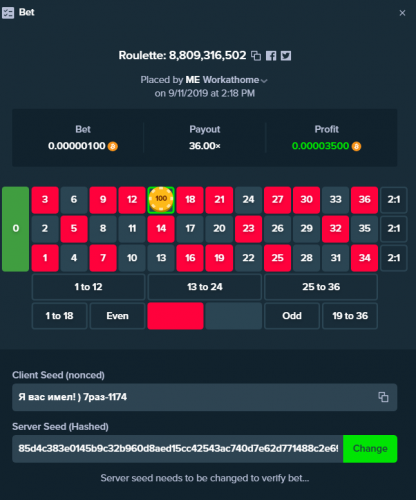Select number 23 on the board
This screenshot has width=416, height=500.
tap(248, 229)
